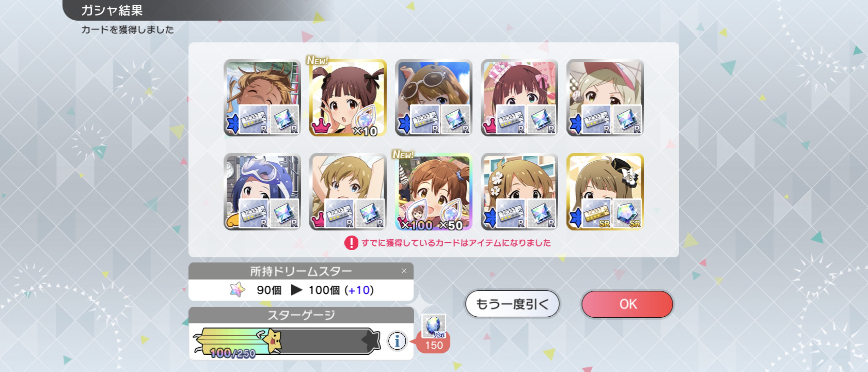
Task: Tap もう一度引く to pull again
Action: (x=512, y=304)
